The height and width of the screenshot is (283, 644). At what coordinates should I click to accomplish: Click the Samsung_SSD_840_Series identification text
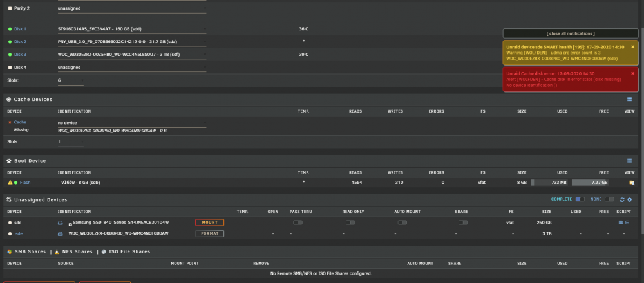pyautogui.click(x=121, y=223)
